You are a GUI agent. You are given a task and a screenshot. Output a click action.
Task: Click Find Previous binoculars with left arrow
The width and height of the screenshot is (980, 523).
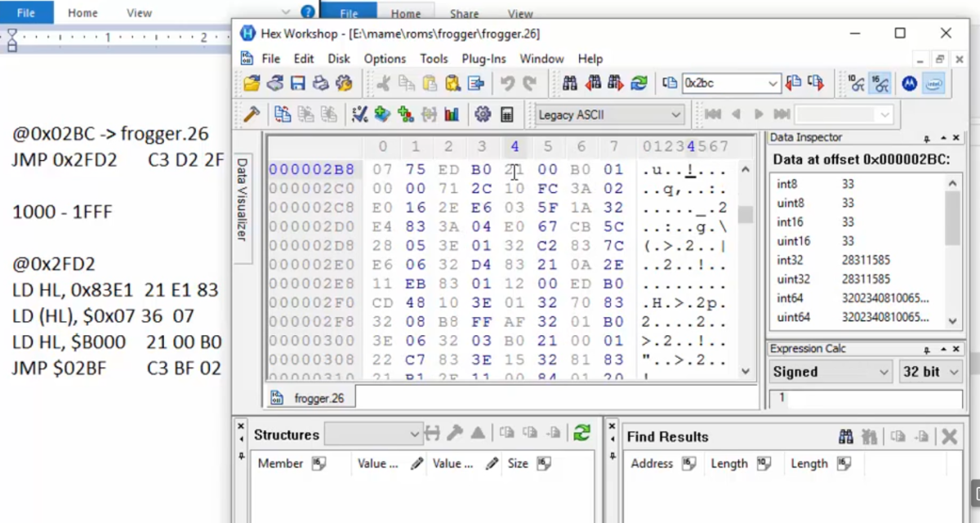pyautogui.click(x=594, y=83)
